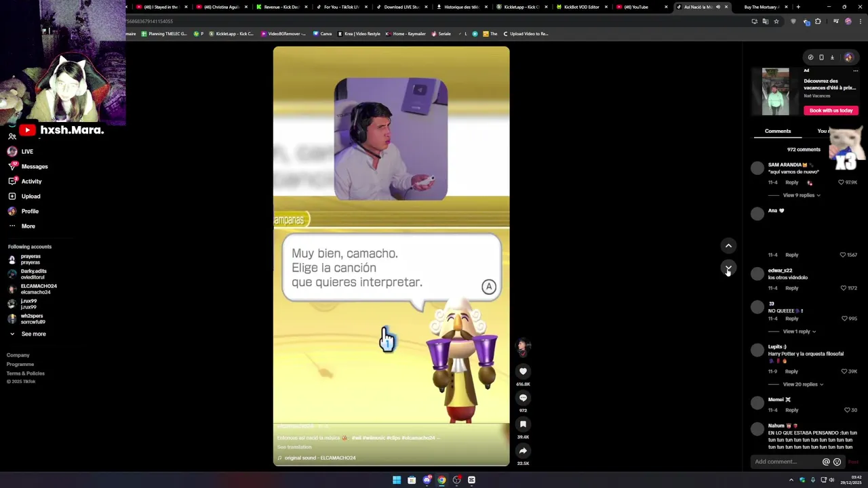Screen dimensions: 868x488
Task: Click the download app icon in top pill
Action: 832,58
